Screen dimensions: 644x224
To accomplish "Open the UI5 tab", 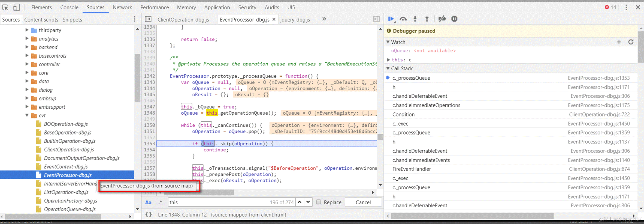I will click(x=291, y=7).
